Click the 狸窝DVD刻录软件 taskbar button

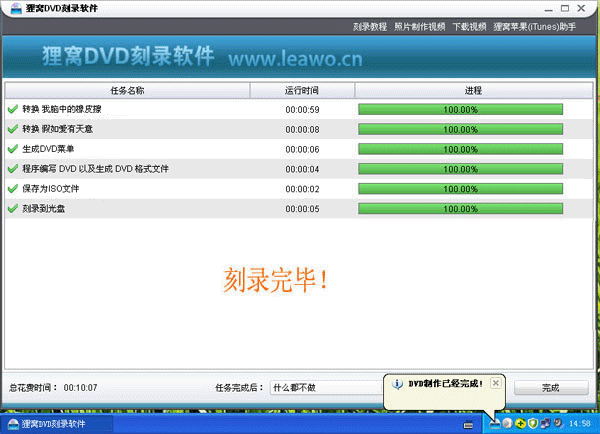57,424
